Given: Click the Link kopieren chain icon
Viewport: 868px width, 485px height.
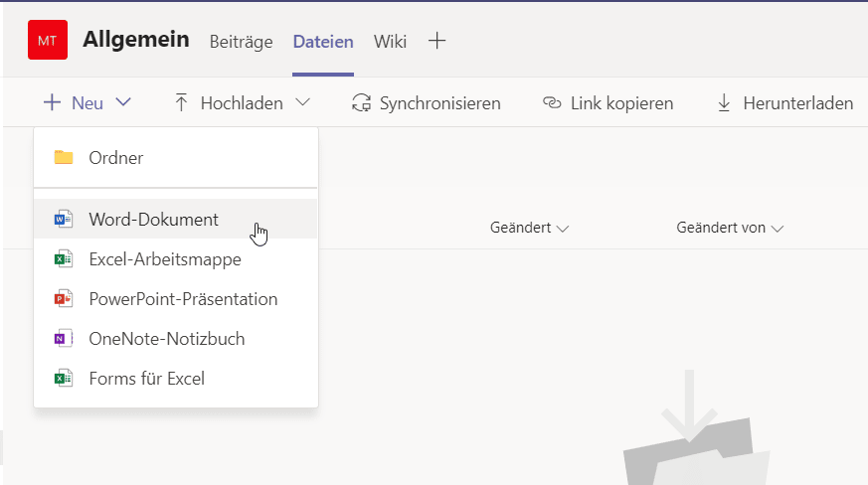Looking at the screenshot, I should click(x=552, y=102).
